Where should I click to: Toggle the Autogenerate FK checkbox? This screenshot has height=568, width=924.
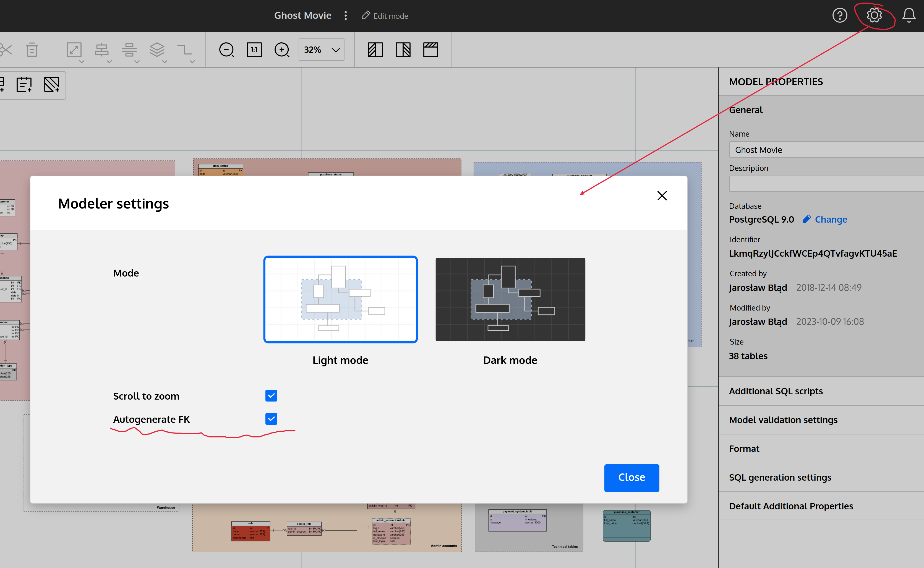271,419
